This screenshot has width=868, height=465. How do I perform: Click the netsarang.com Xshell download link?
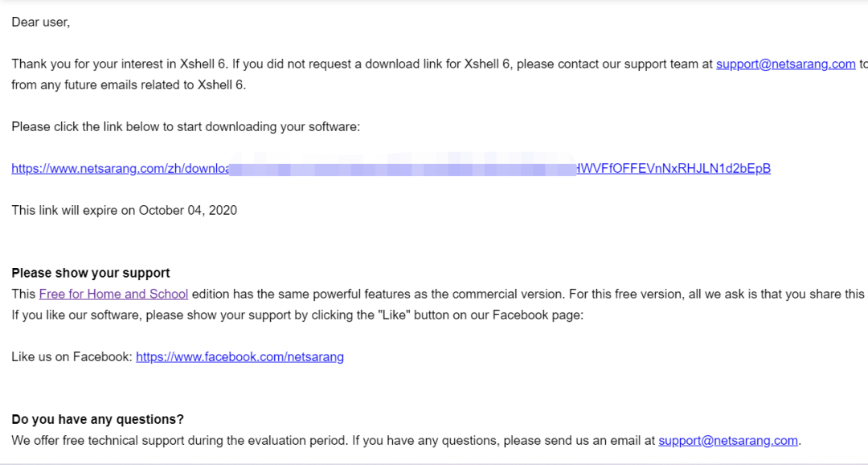[x=391, y=168]
